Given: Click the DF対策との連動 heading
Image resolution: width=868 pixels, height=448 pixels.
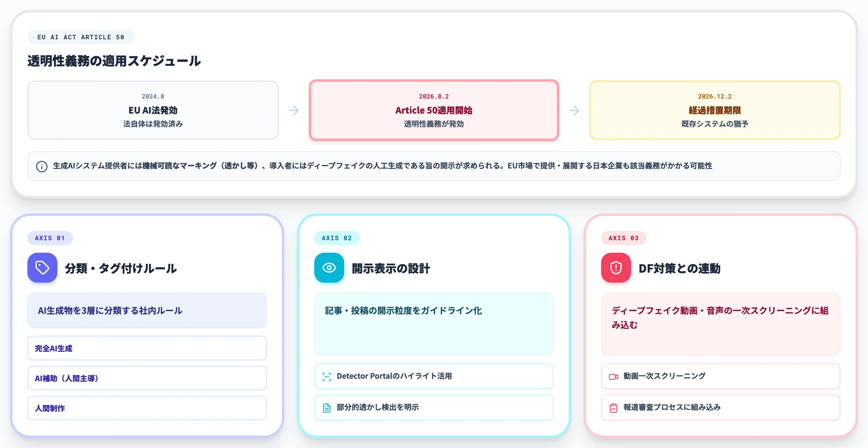Looking at the screenshot, I should 679,268.
